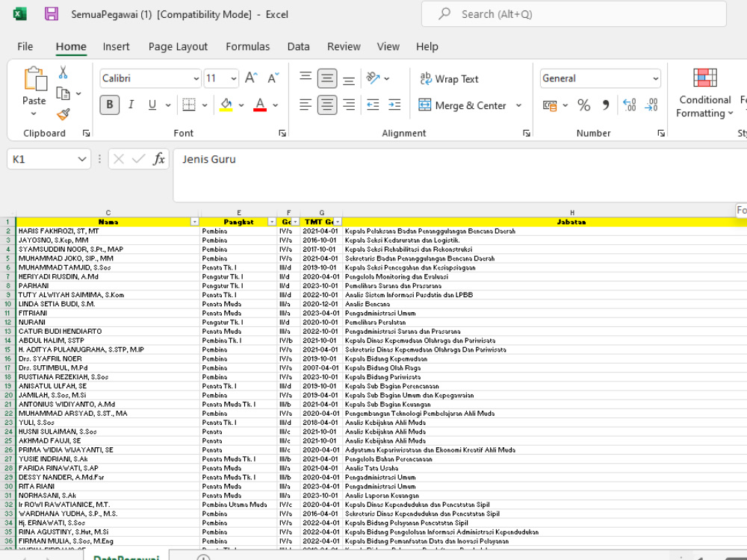Toggle Middle Align

coord(327,78)
